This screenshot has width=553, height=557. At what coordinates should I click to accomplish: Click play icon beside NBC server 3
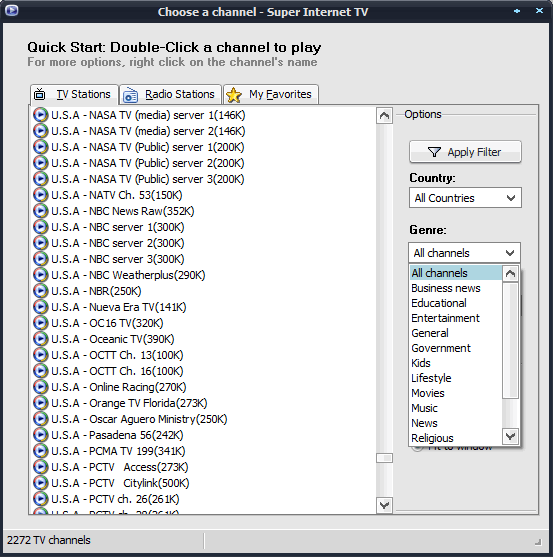pyautogui.click(x=40, y=259)
